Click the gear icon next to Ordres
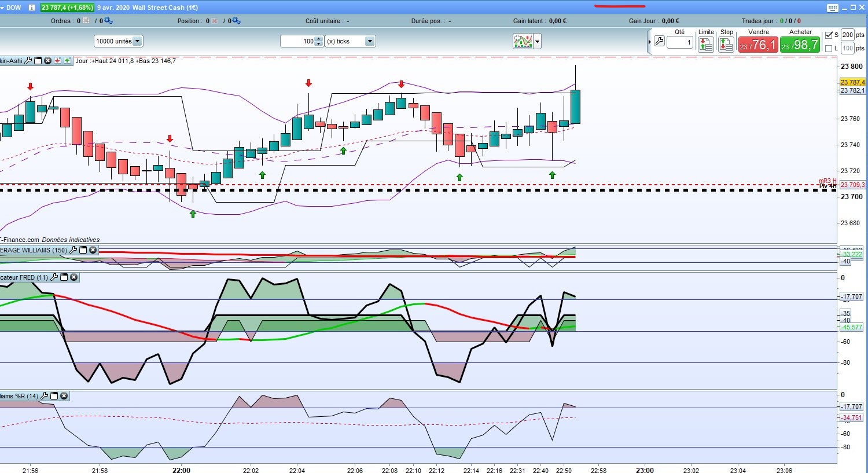868x473 pixels. [x=108, y=21]
